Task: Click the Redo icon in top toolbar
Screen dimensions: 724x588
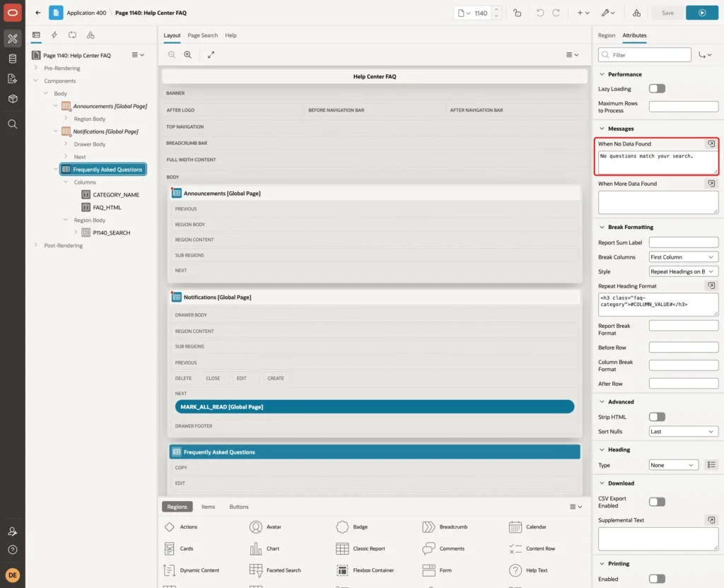Action: [556, 13]
